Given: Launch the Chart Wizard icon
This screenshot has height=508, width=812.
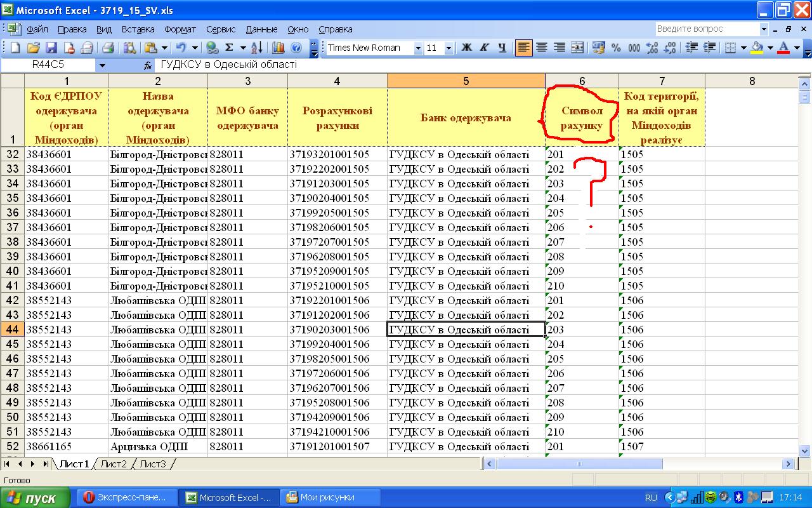Looking at the screenshot, I should [x=278, y=48].
